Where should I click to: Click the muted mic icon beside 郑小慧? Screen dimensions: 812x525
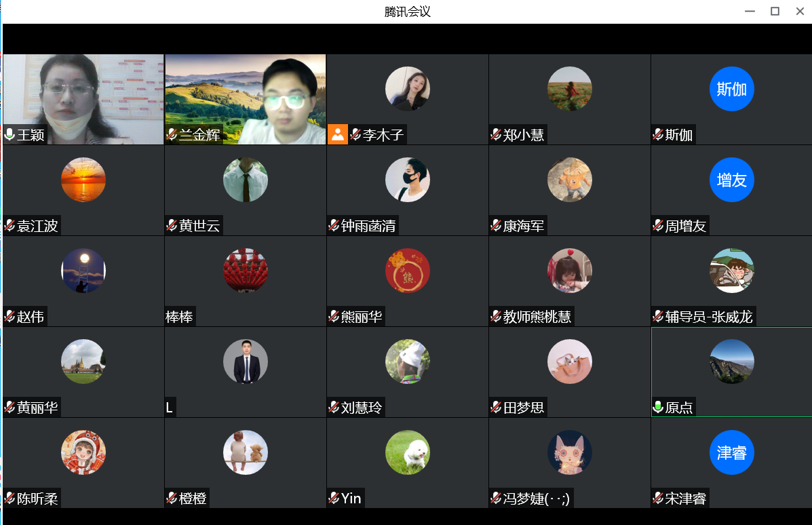(496, 134)
